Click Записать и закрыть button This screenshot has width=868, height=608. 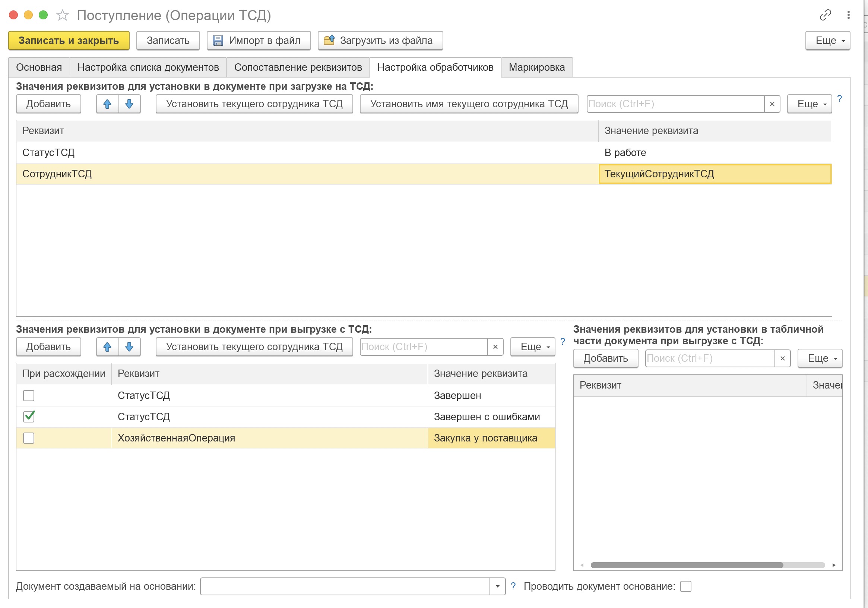[x=69, y=41]
